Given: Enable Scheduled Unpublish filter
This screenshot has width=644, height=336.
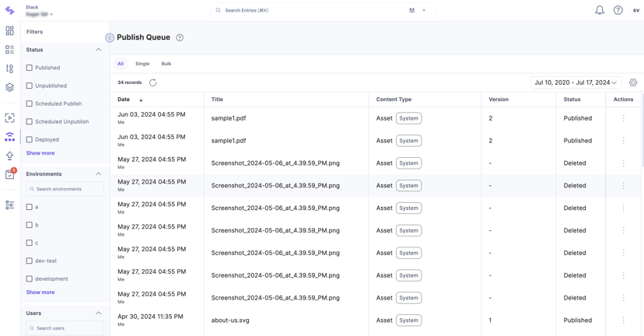Looking at the screenshot, I should 29,121.
